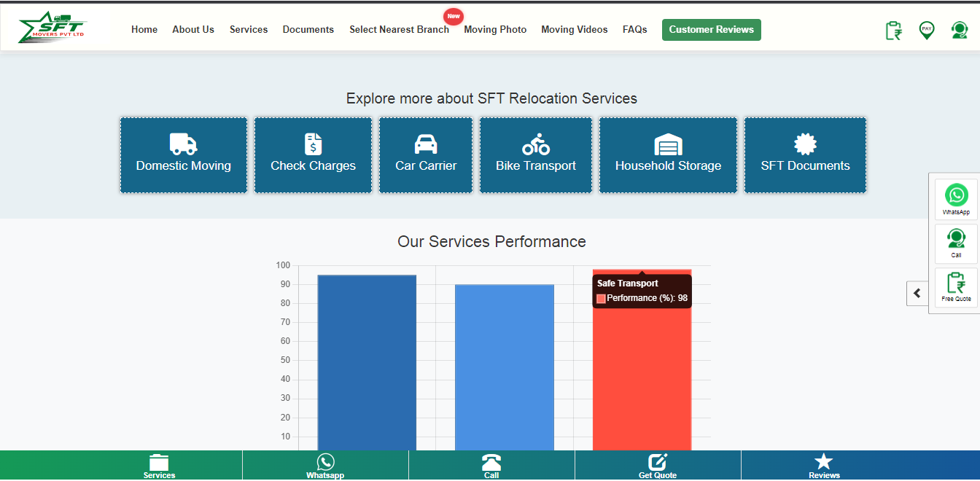Open the FAQs link in navigation
This screenshot has width=980, height=481.
point(634,30)
